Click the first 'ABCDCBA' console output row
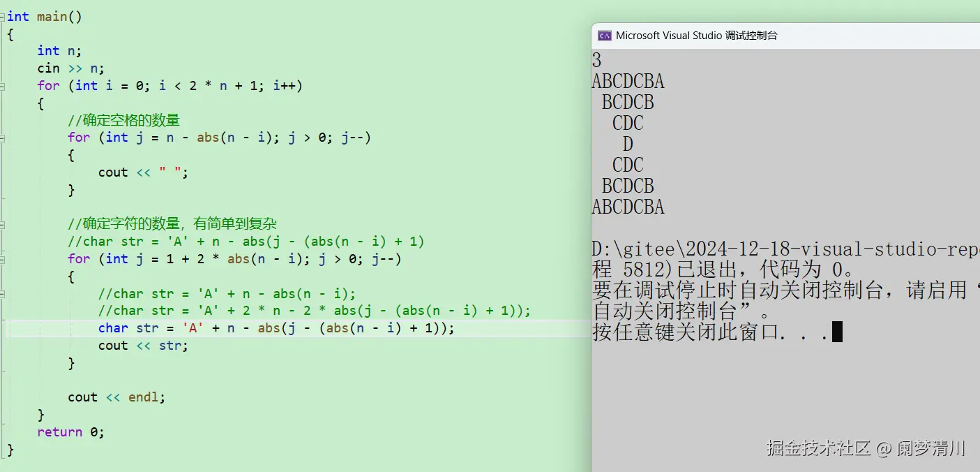980x472 pixels. (628, 82)
